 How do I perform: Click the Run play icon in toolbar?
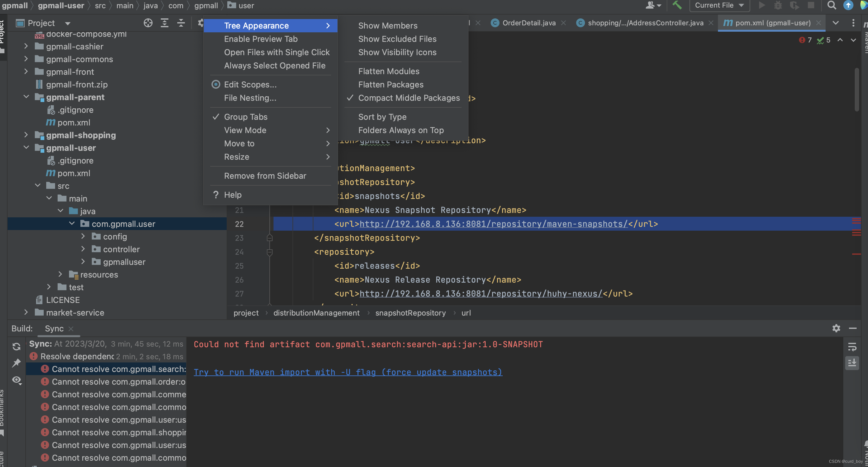(x=762, y=5)
